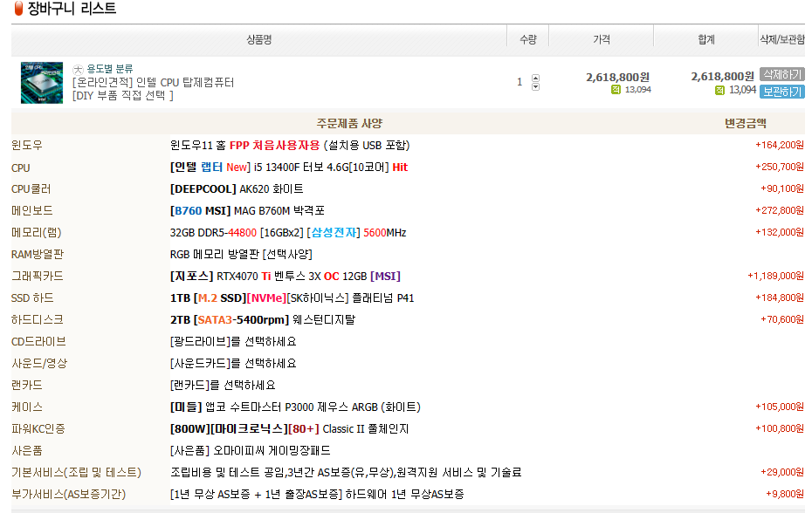Image resolution: width=812 pixels, height=513 pixels.
Task: Decrease quantity with the down arrow
Action: tap(535, 86)
